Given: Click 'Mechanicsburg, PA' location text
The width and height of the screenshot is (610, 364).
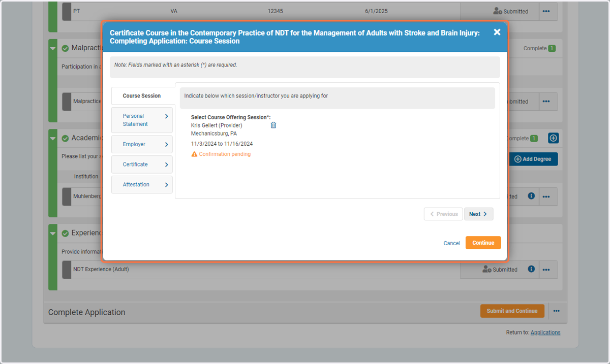Looking at the screenshot, I should pos(214,134).
